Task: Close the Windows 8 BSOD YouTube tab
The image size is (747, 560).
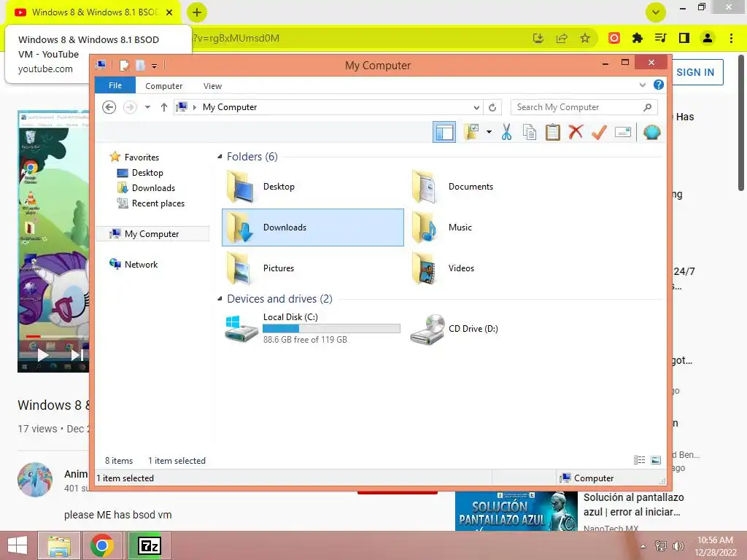Action: coord(169,12)
